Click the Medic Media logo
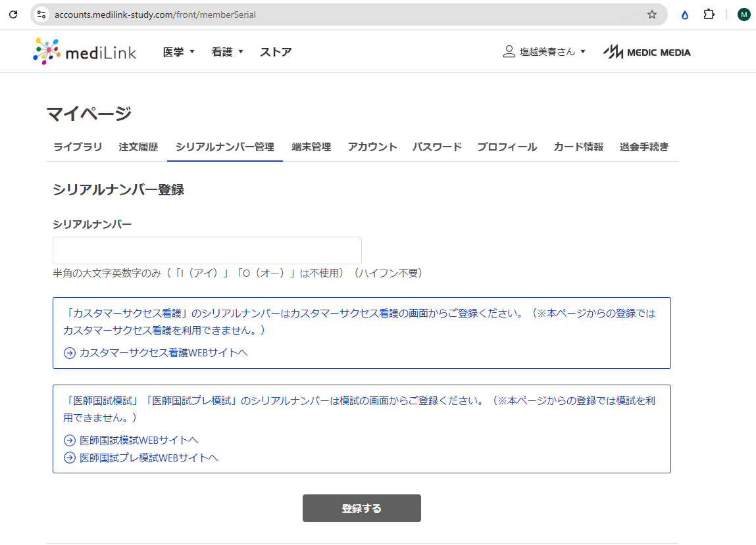This screenshot has height=545, width=756. point(647,52)
